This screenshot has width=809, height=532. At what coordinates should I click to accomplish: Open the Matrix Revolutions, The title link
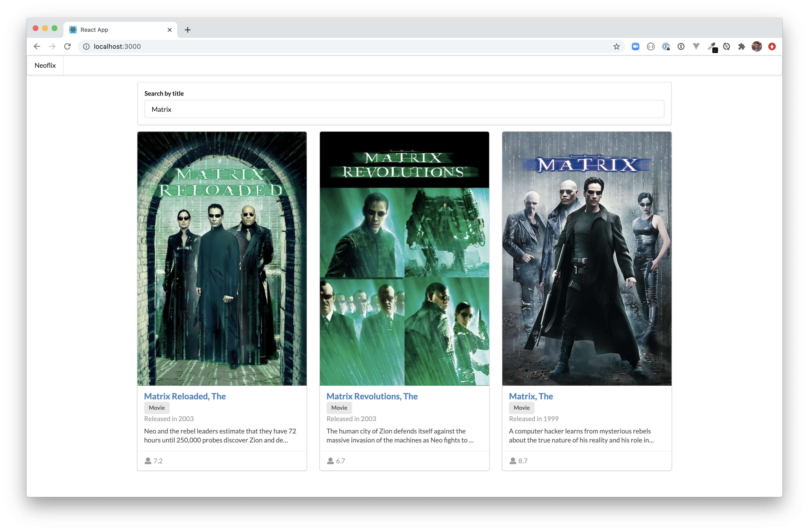(372, 396)
